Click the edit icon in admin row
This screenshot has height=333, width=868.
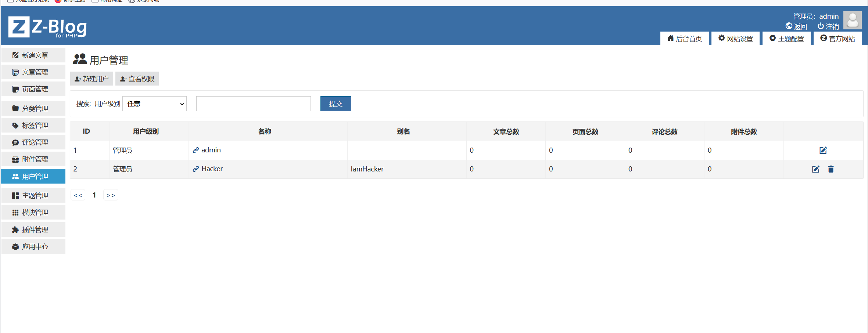point(823,150)
